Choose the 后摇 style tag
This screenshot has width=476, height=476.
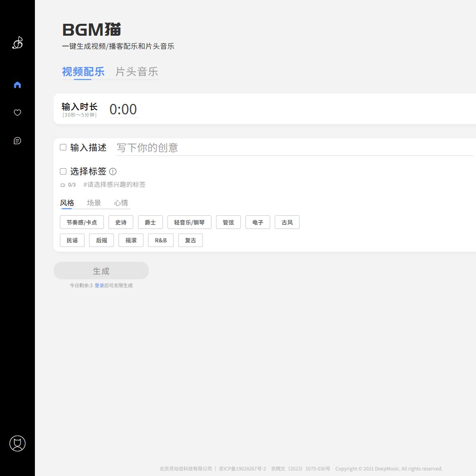[102, 240]
